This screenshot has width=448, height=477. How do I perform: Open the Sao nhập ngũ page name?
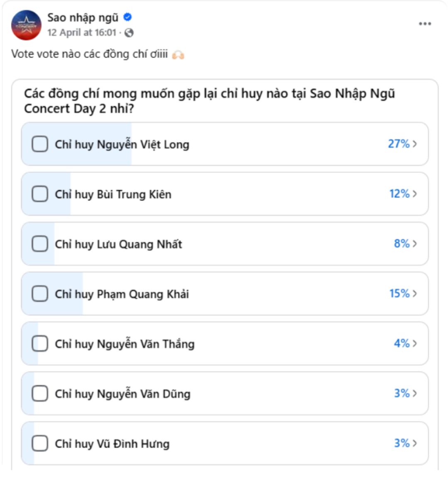[x=83, y=17]
